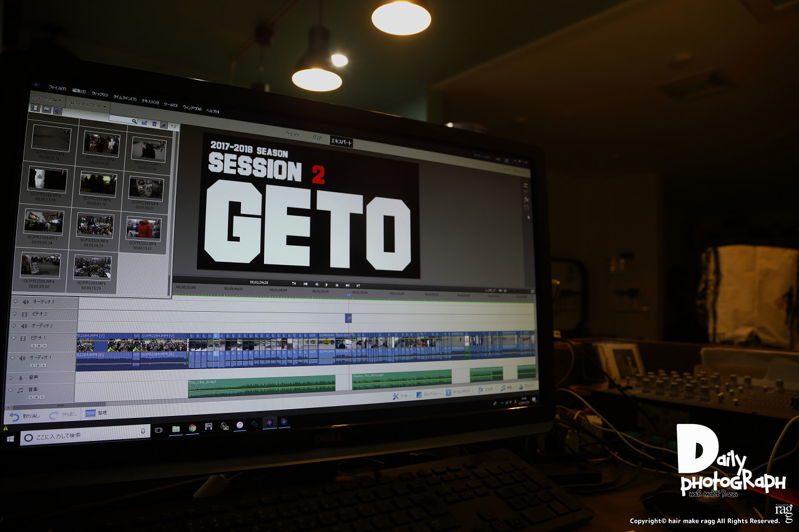This screenshot has height=532, width=799.
Task: Open the タイムライン (Timeline) menu
Action: click(x=124, y=99)
